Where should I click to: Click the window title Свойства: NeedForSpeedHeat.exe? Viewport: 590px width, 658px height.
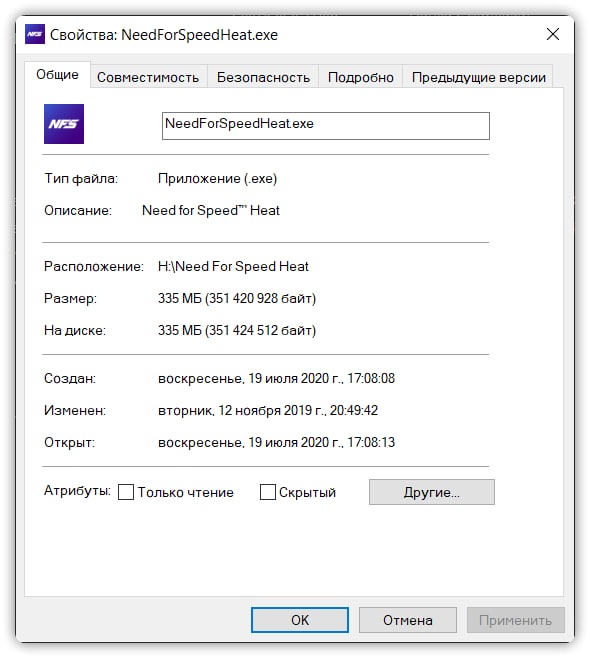(164, 34)
